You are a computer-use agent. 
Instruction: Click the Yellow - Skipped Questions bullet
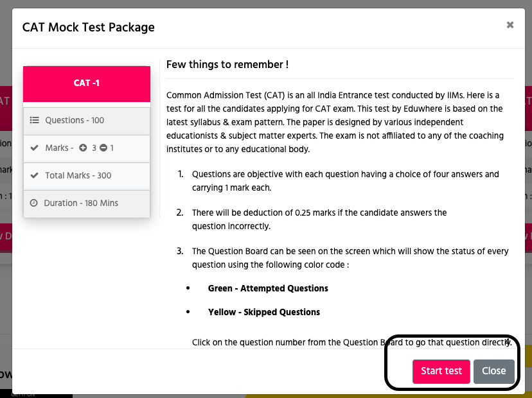click(x=264, y=312)
